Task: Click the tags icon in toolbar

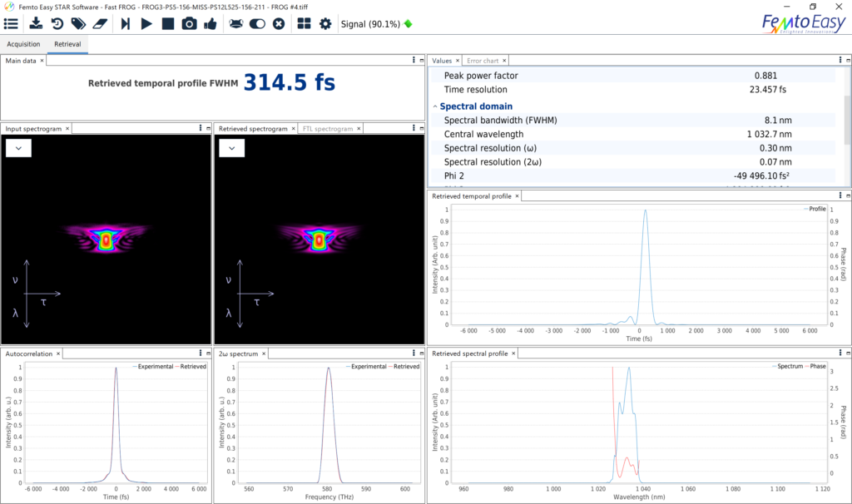Action: (x=79, y=24)
